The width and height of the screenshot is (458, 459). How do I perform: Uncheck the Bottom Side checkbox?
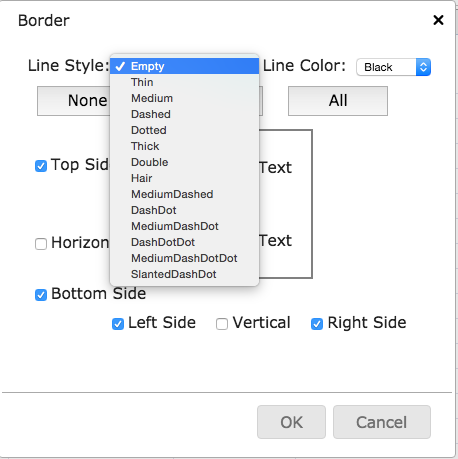(41, 295)
